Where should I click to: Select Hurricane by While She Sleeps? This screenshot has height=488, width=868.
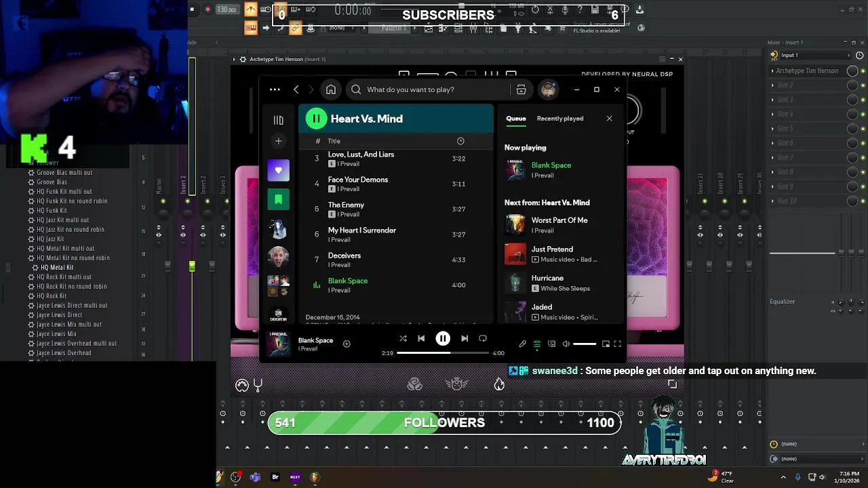coord(559,283)
